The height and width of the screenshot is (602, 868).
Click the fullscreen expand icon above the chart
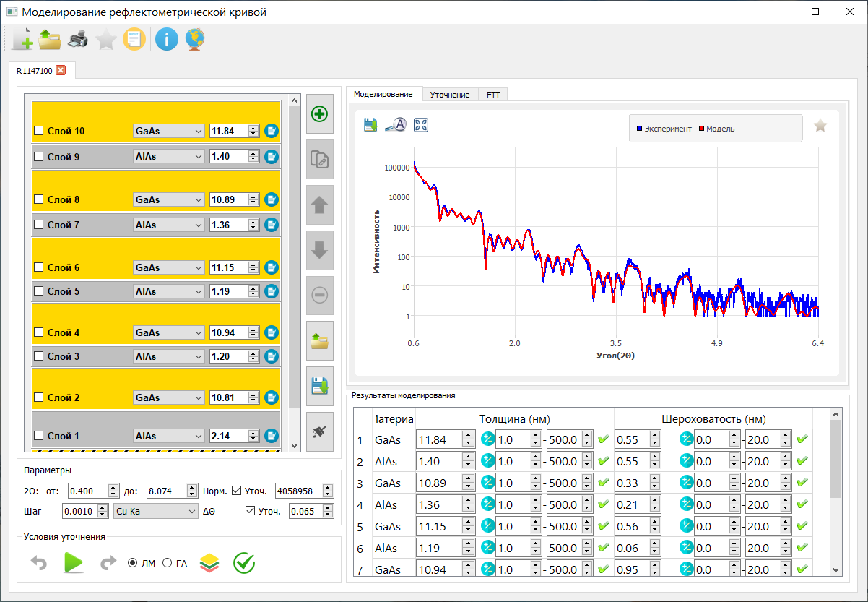point(421,125)
